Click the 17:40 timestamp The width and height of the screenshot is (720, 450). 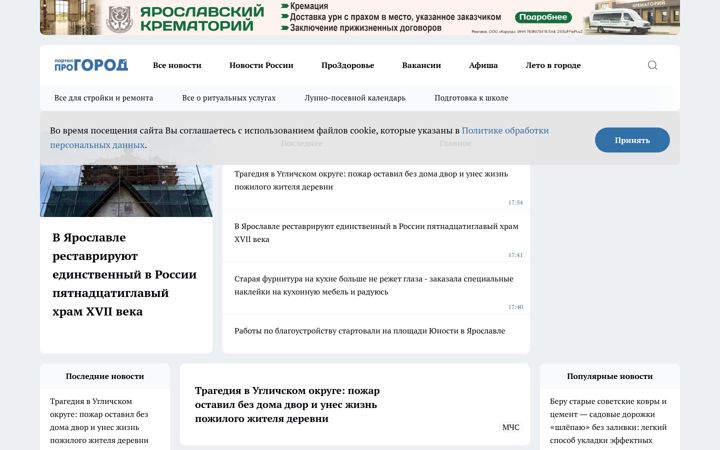click(515, 307)
